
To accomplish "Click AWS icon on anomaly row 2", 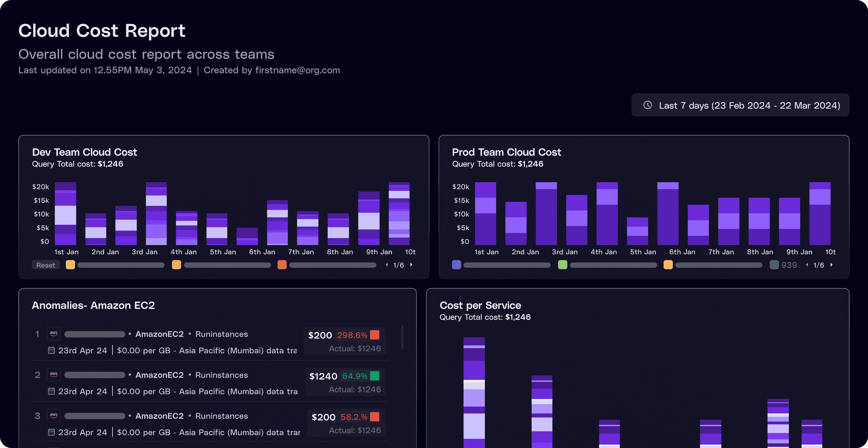I will tap(54, 374).
